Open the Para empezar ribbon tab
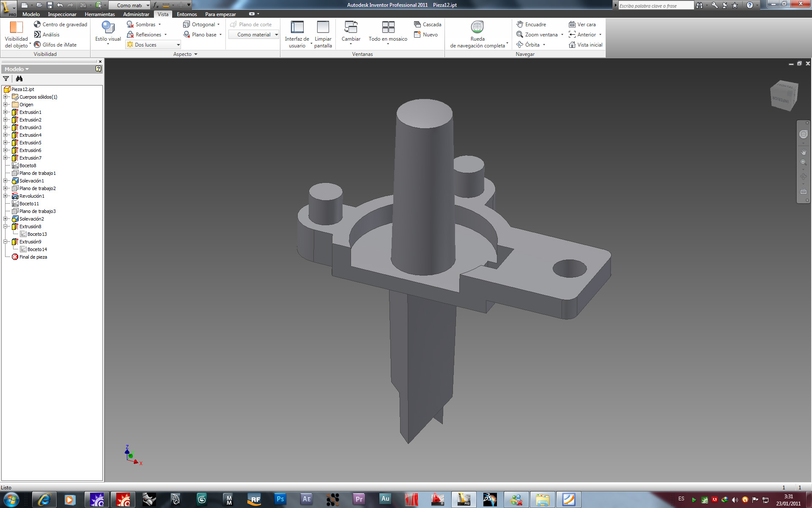This screenshot has height=508, width=812. (220, 14)
